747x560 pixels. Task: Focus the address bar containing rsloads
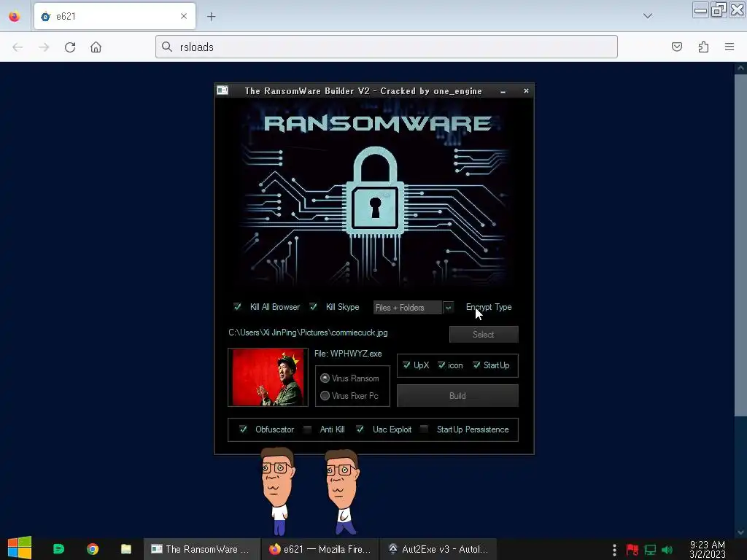[387, 47]
